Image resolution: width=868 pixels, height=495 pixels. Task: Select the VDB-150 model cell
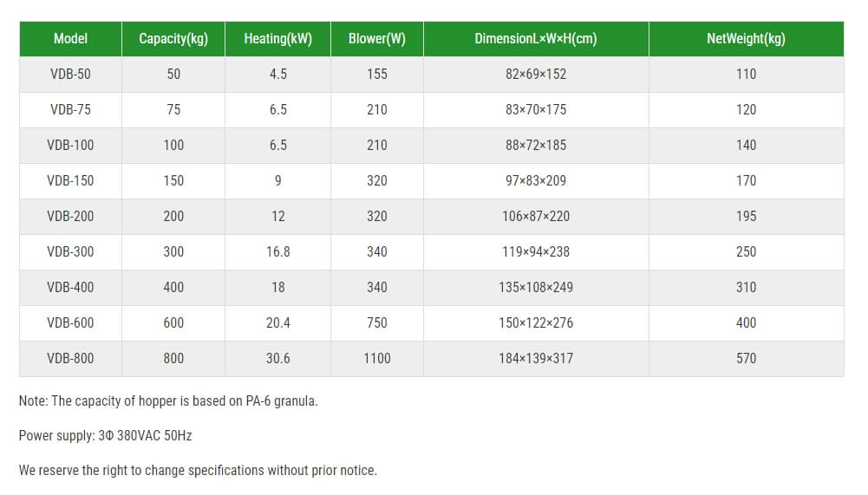coord(70,180)
